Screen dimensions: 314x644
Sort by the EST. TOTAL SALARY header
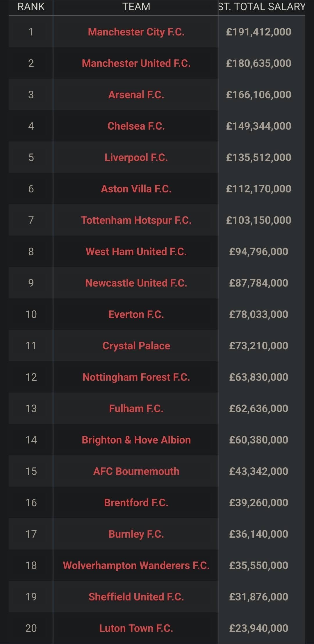(262, 7)
